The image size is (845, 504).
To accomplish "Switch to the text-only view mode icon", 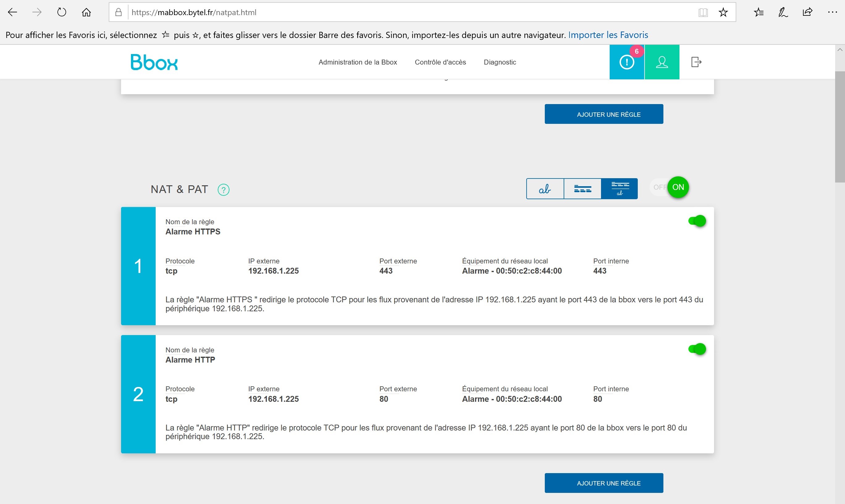I will point(545,188).
